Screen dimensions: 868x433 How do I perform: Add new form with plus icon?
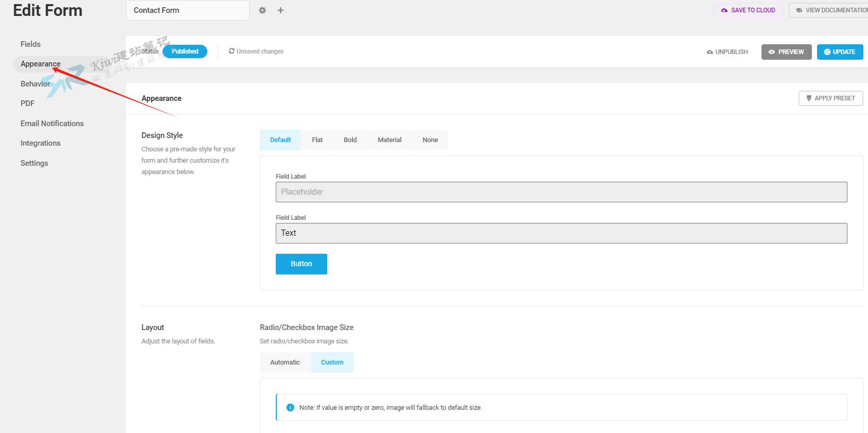click(280, 10)
